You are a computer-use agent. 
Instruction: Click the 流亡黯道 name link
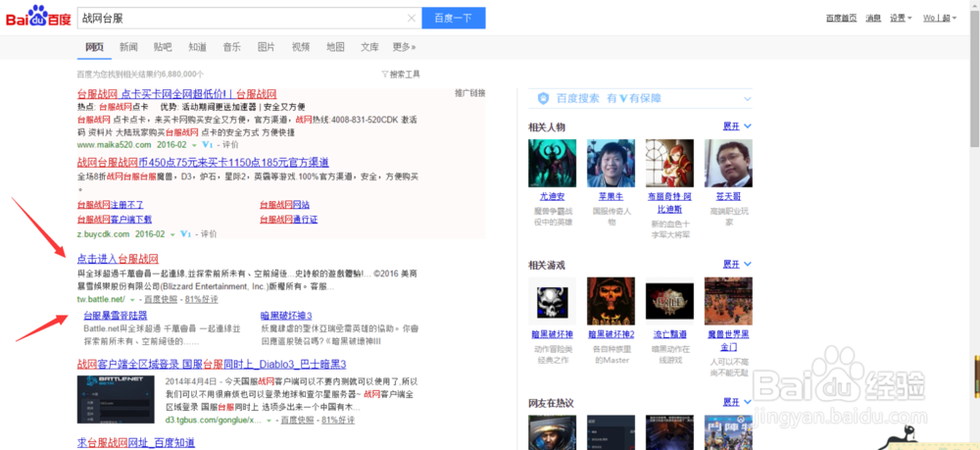(x=669, y=334)
